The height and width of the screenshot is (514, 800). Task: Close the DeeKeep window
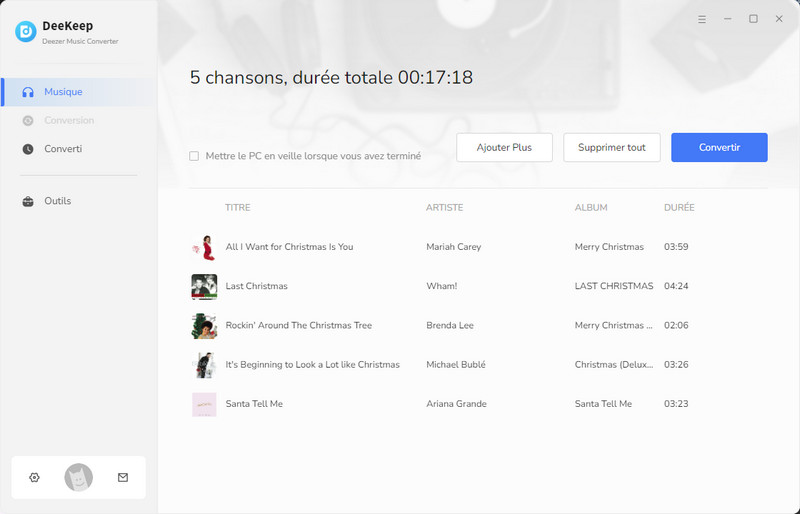pos(779,19)
